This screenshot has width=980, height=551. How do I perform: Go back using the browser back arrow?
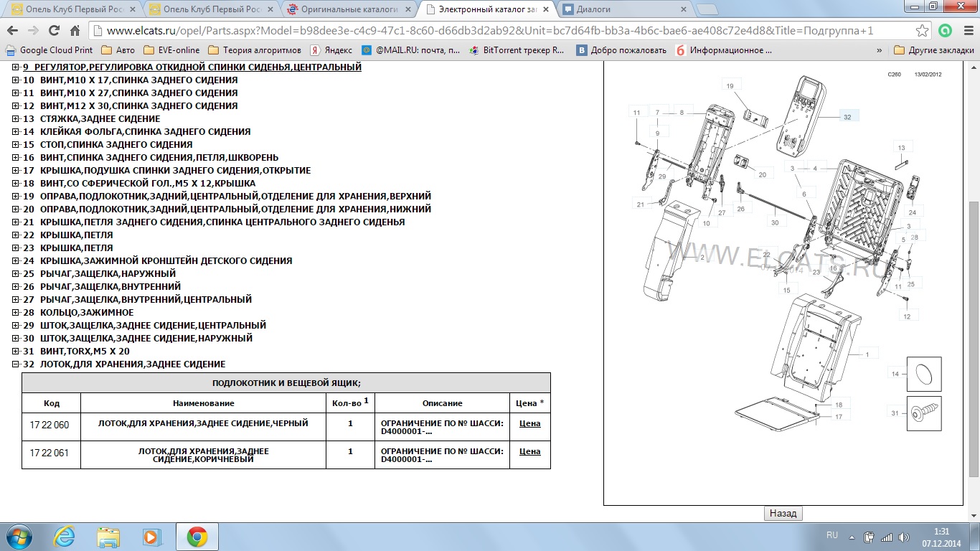(12, 31)
